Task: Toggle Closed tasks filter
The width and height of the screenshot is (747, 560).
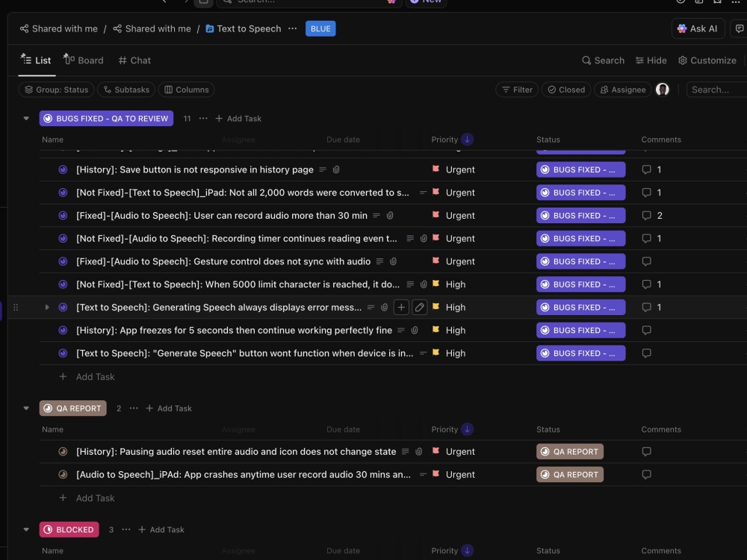Action: point(566,90)
